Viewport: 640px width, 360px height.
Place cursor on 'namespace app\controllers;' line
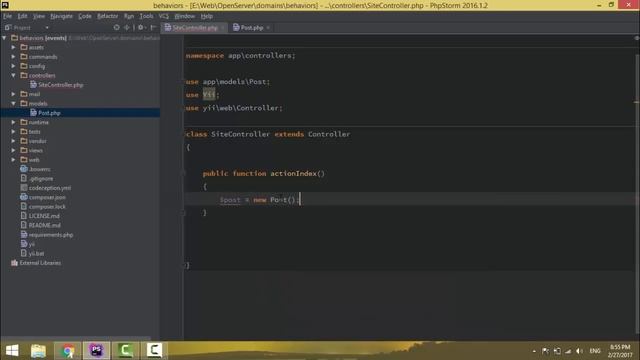coord(240,56)
